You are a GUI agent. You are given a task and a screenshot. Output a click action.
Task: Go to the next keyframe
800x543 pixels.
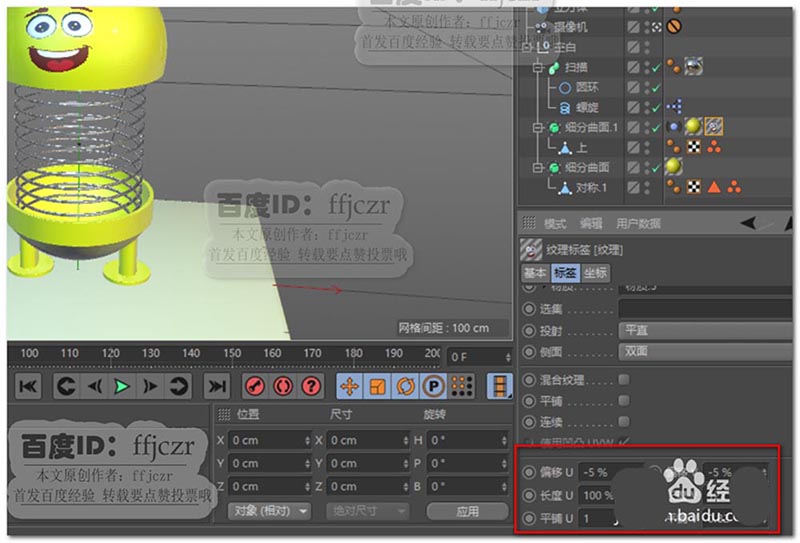click(x=179, y=386)
